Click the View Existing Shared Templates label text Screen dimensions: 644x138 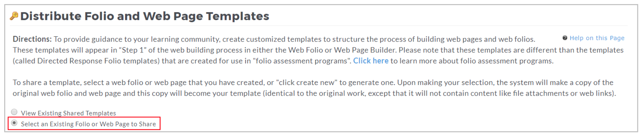[68, 113]
